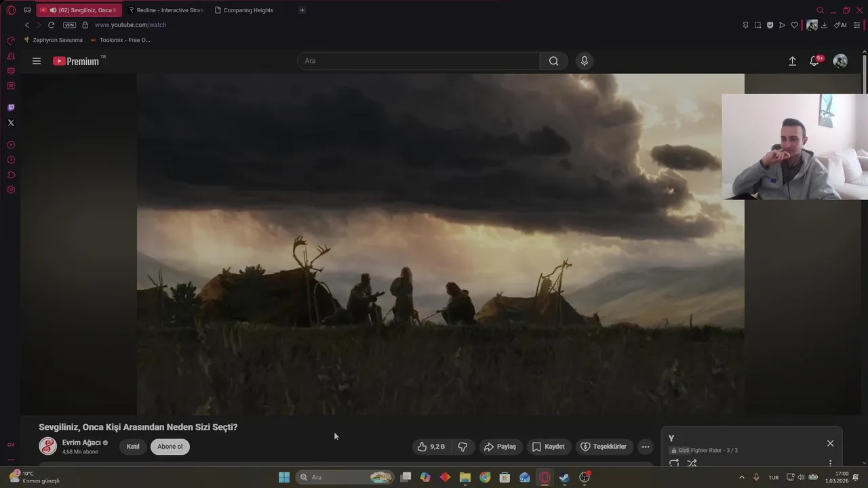Click the Windows taskbar search box
The width and height of the screenshot is (868, 488).
(346, 477)
